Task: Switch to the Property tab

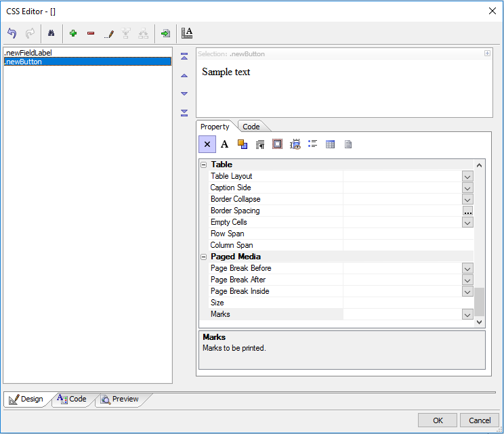Action: [x=215, y=127]
